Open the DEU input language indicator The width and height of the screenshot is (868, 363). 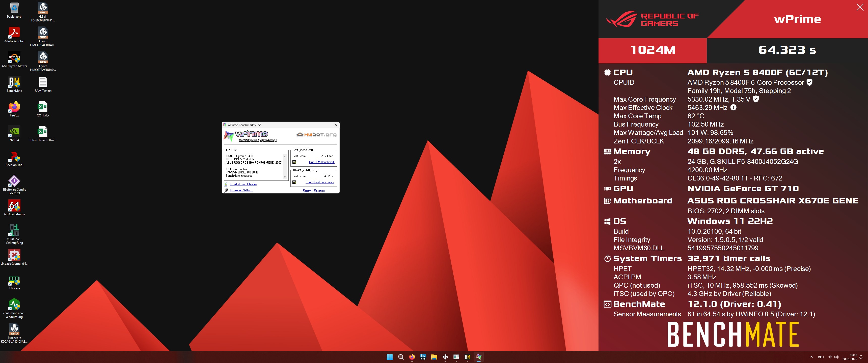click(x=821, y=357)
